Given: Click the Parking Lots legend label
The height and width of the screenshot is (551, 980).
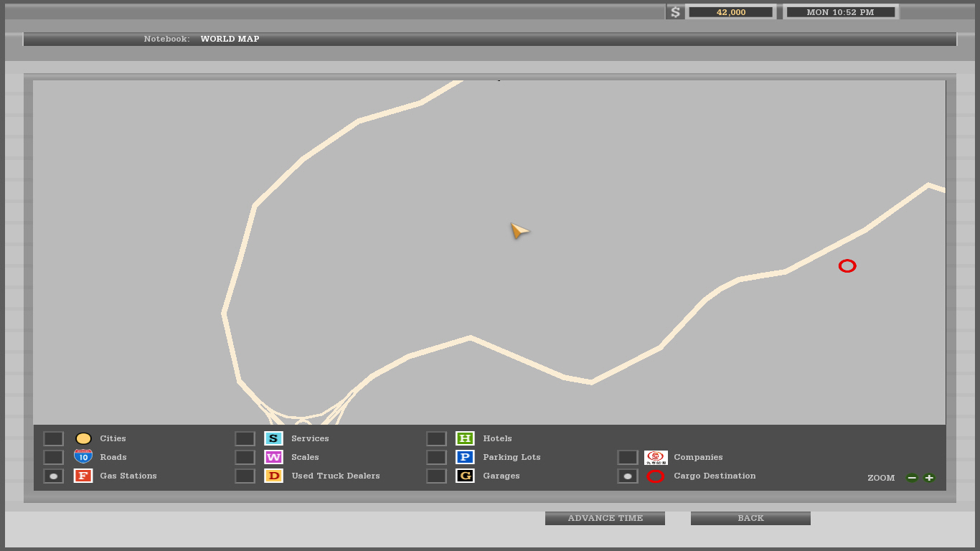Looking at the screenshot, I should [x=512, y=457].
